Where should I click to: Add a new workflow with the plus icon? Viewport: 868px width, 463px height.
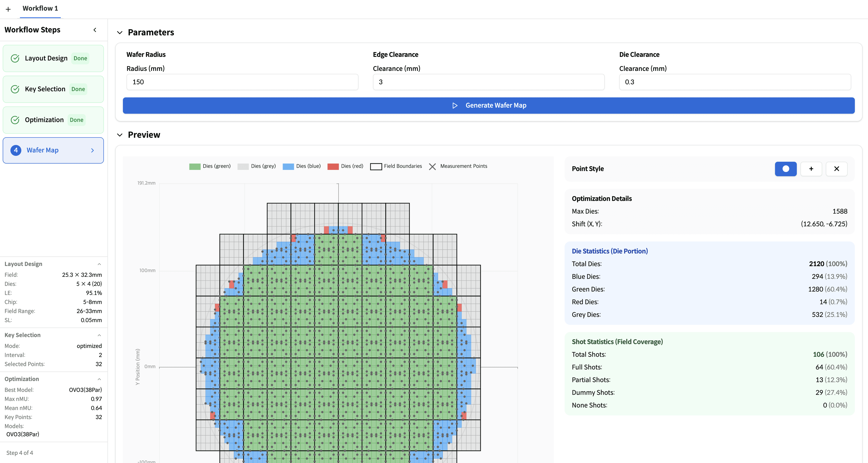(8, 9)
